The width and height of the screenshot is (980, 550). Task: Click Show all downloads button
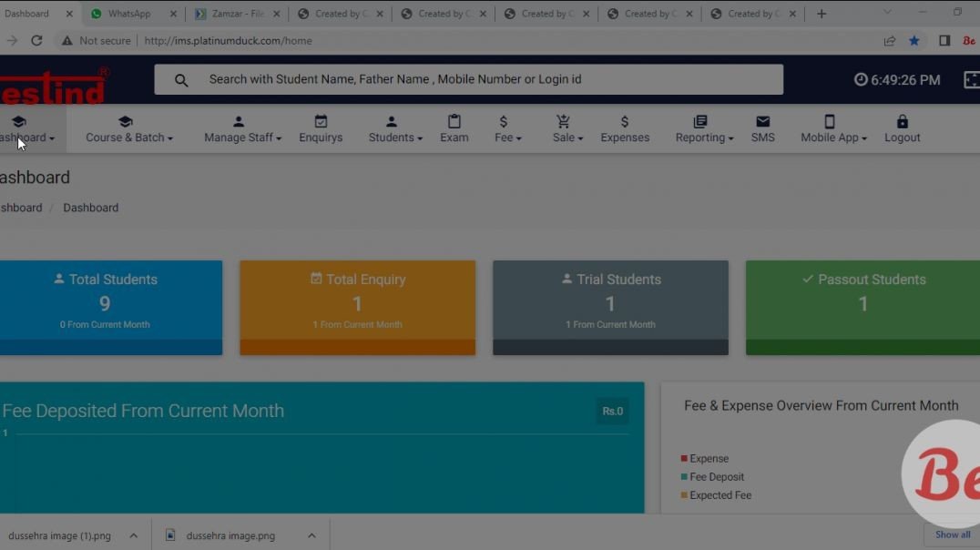tap(952, 535)
